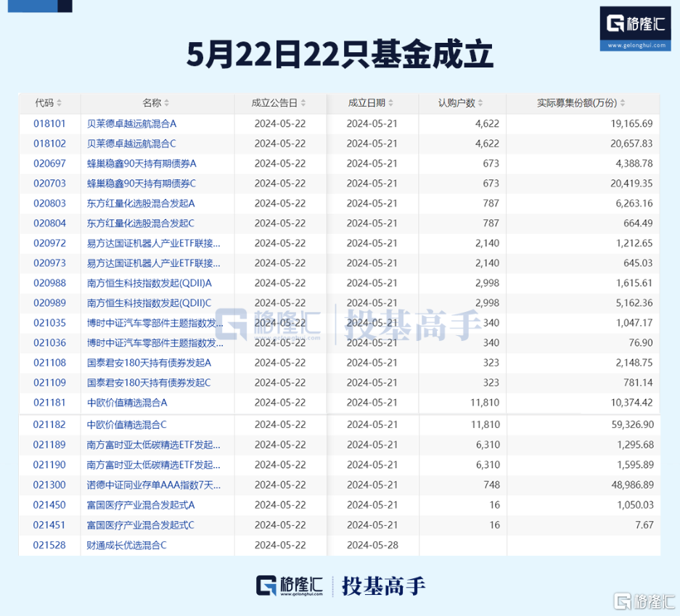Click raised amount 20,657.83
Screen dimensions: 680x616
coord(631,144)
